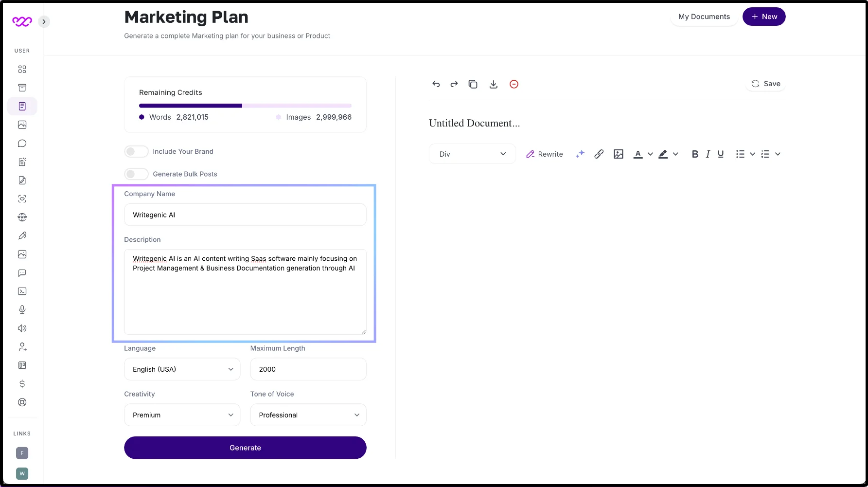Click the Maximum Length field
868x487 pixels.
(x=308, y=369)
